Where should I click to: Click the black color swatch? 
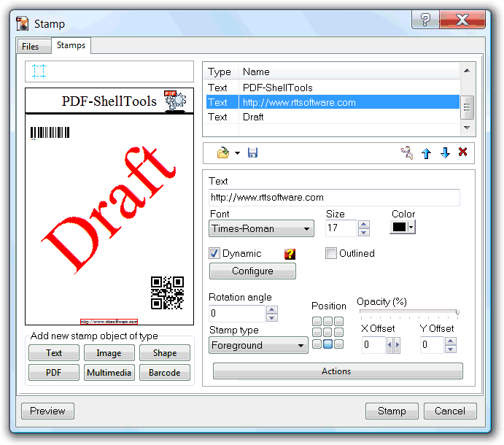point(399,228)
